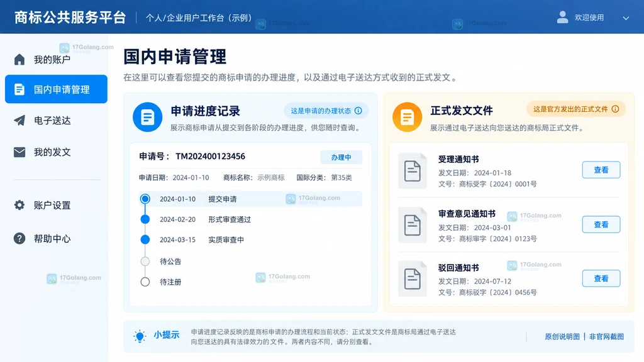Click the 受理通知书 title

[x=458, y=159]
